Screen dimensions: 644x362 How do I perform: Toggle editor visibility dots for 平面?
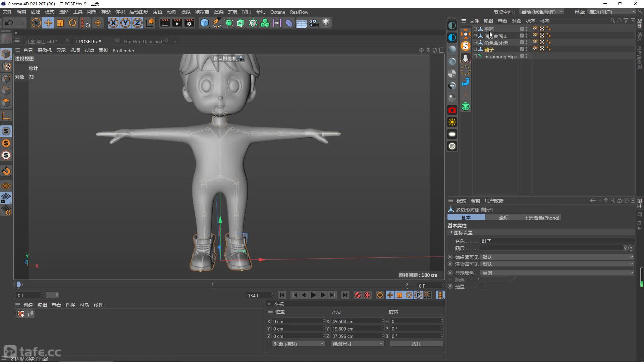click(x=527, y=29)
